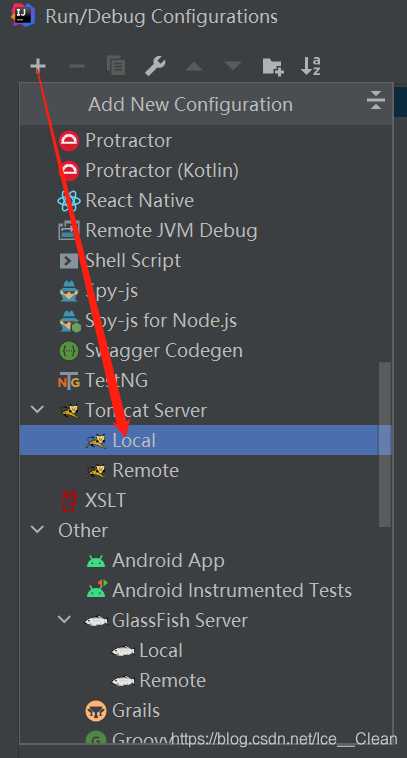Collapse the Tomcat Server node
The height and width of the screenshot is (758, 407).
[x=37, y=410]
